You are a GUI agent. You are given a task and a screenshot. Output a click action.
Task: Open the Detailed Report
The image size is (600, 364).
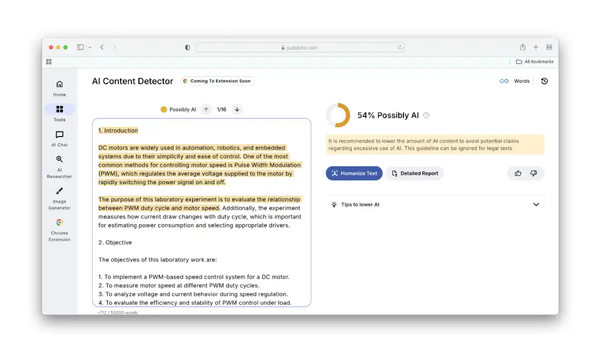(414, 173)
